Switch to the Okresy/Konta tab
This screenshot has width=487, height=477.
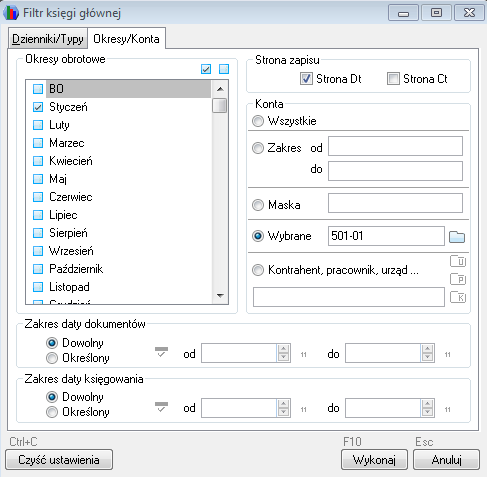pos(126,39)
